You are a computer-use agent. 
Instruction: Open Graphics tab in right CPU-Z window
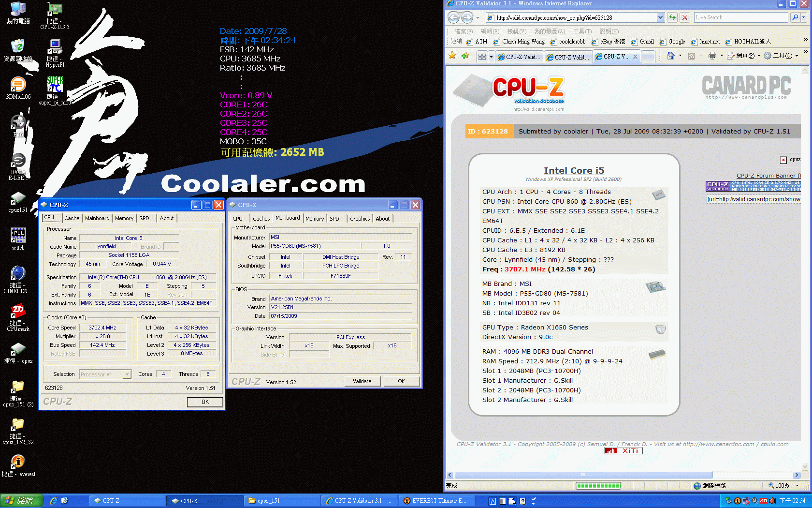tap(360, 219)
